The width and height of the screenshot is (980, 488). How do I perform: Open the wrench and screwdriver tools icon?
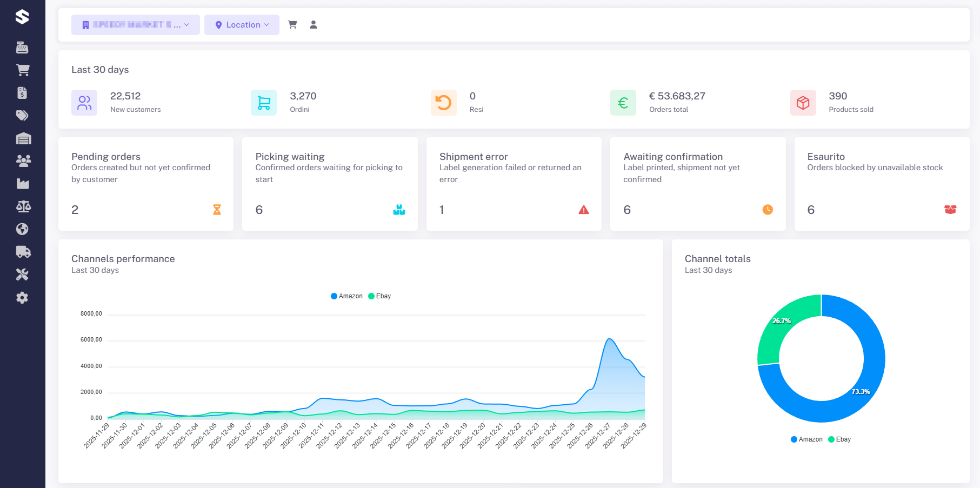pyautogui.click(x=22, y=275)
